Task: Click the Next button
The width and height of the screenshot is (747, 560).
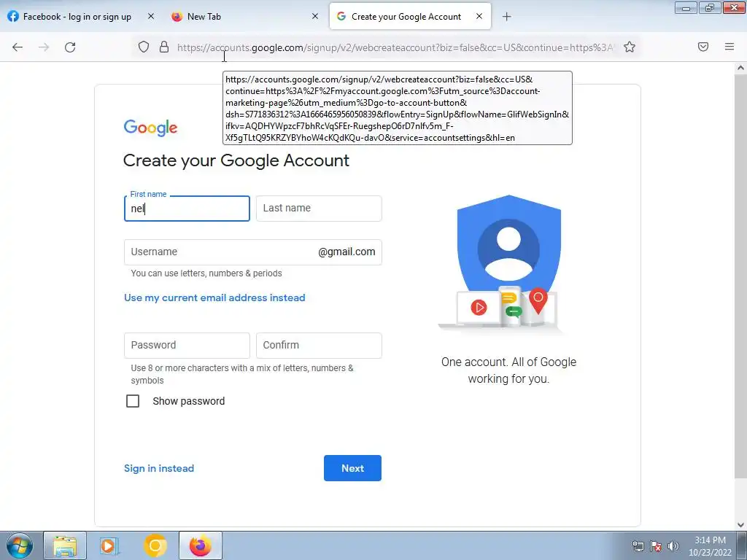Action: click(352, 468)
